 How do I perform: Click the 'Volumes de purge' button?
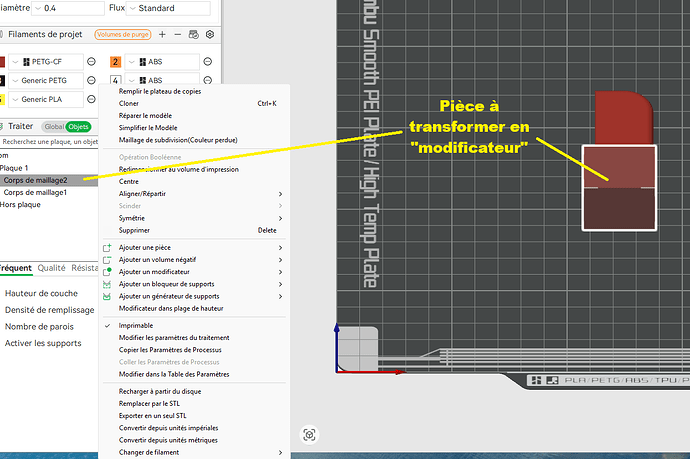pos(123,34)
